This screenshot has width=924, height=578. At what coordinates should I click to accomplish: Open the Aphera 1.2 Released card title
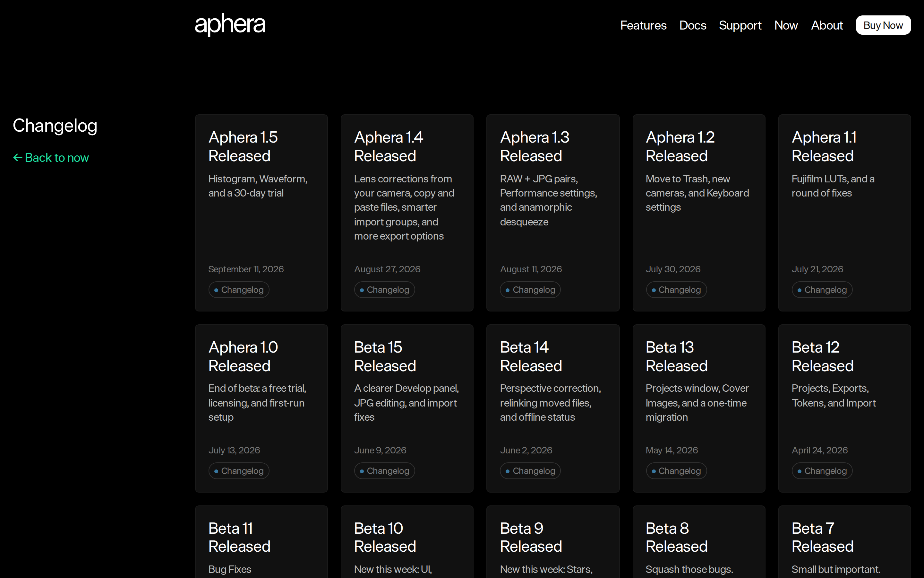click(680, 146)
